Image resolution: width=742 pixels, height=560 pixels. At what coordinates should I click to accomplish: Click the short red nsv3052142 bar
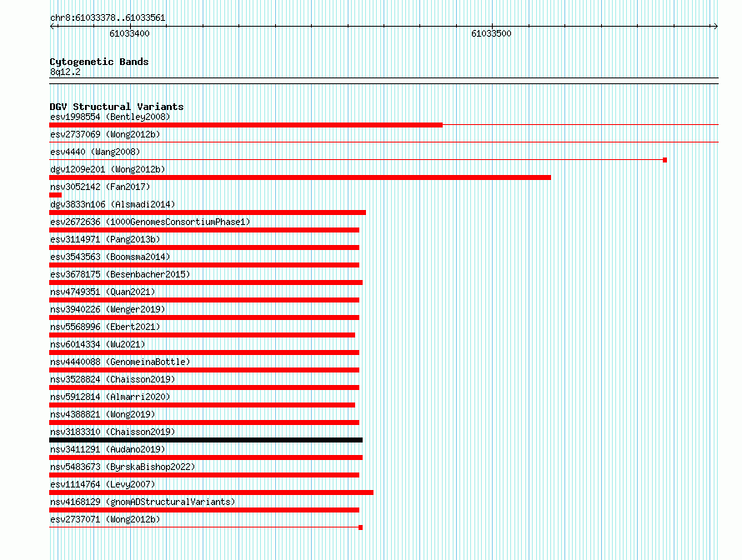coord(55,195)
